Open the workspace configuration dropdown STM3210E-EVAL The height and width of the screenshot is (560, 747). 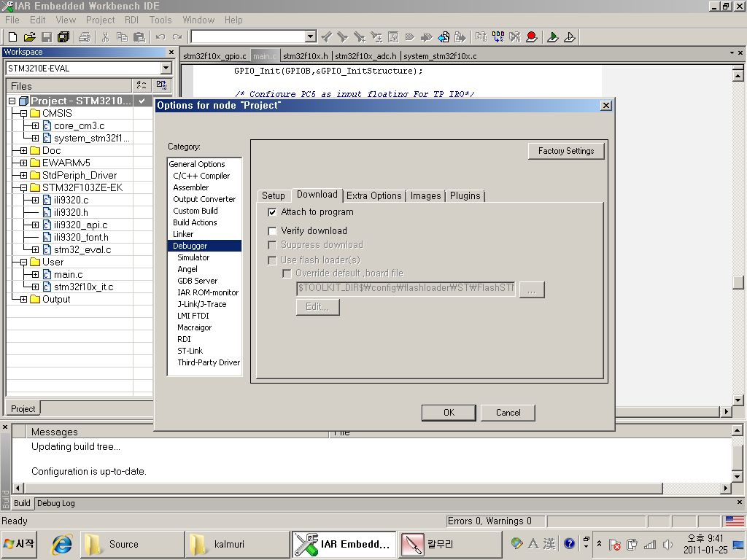tap(166, 68)
